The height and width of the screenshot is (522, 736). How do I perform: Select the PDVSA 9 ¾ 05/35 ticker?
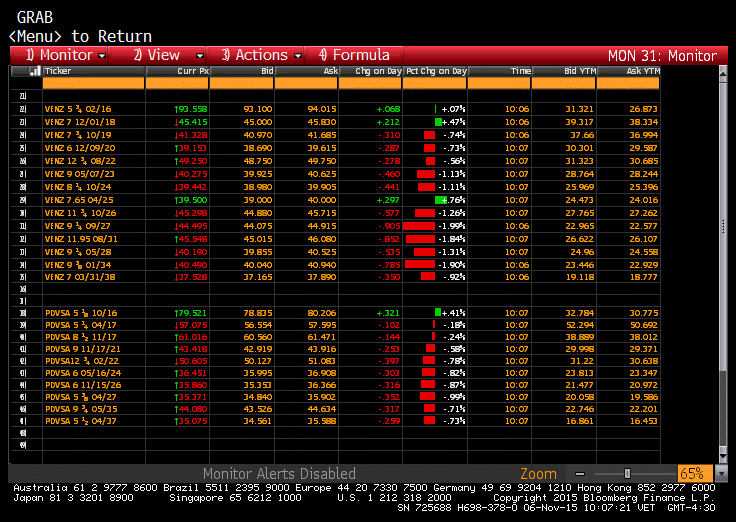click(x=81, y=409)
